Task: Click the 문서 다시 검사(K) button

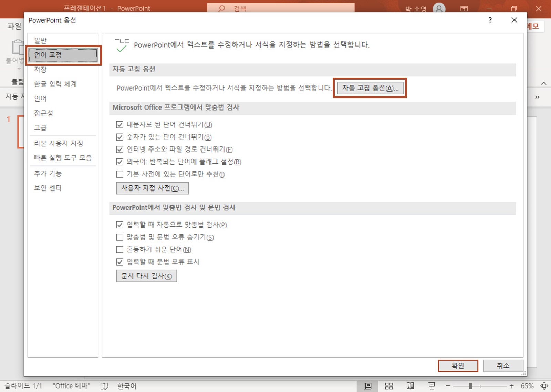Action: [x=146, y=276]
